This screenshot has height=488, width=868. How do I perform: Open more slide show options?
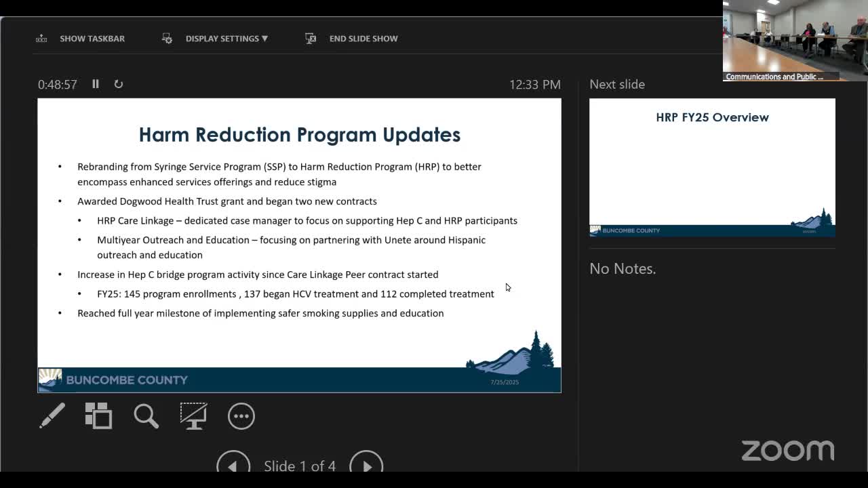point(241,415)
